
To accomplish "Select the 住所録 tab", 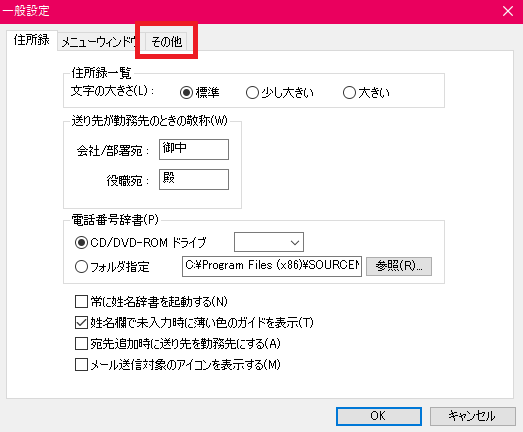I will pyautogui.click(x=32, y=40).
